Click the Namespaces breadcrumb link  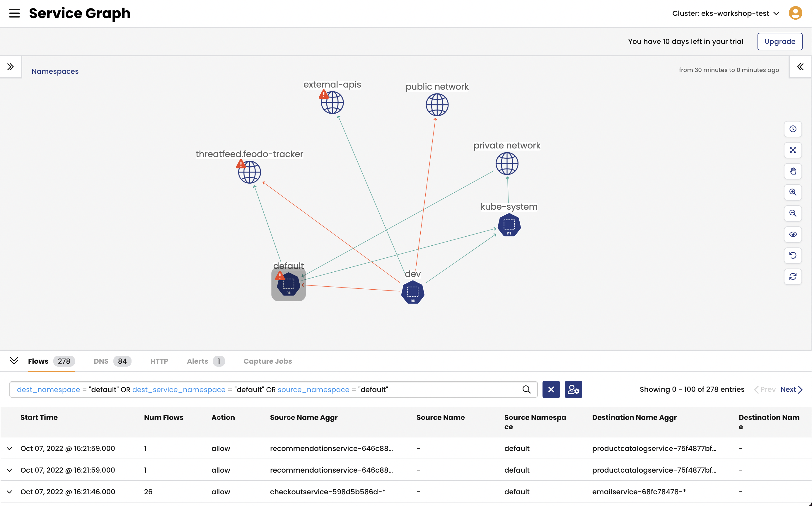(x=55, y=71)
